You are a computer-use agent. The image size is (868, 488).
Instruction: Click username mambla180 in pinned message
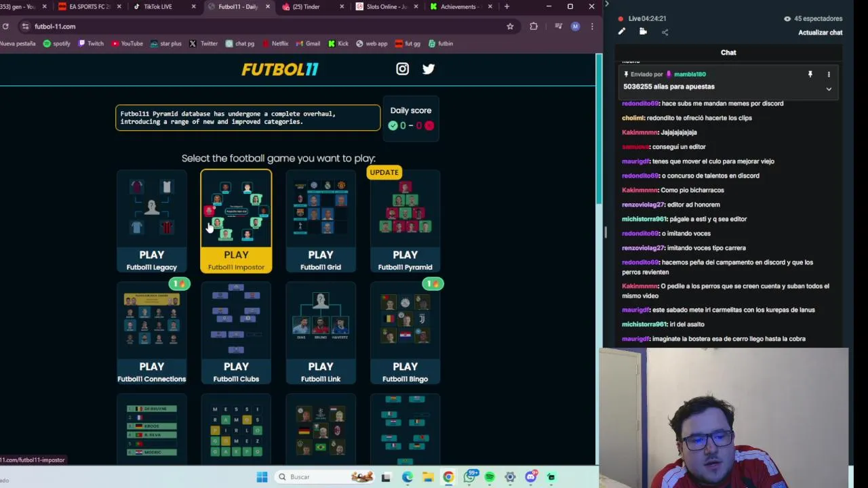coord(690,74)
